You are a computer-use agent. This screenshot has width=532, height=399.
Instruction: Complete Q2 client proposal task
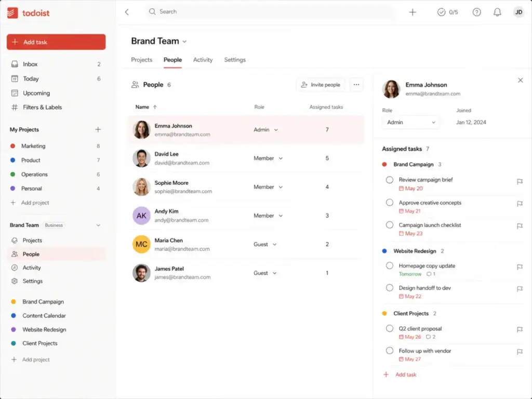[x=390, y=329]
